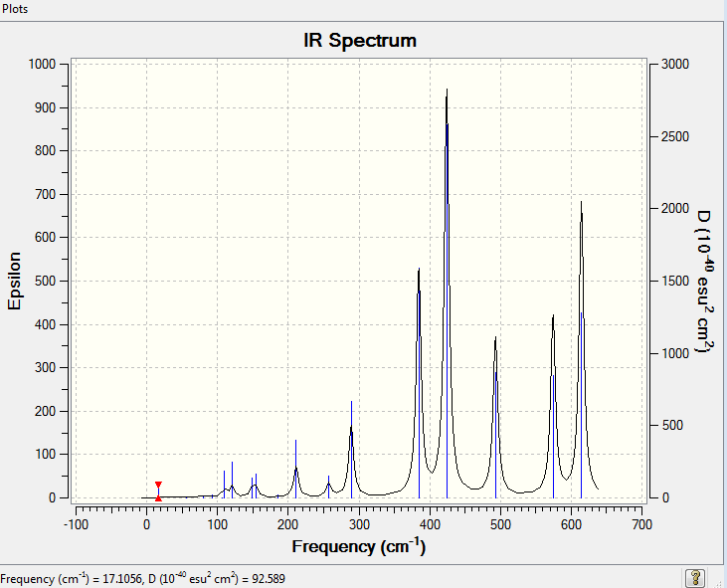727x588 pixels.
Task: Select the red frequency marker near 17 cm-1
Action: 158,491
